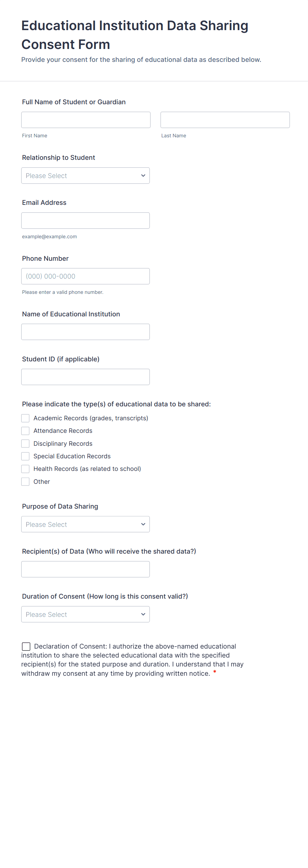
Task: Open the Duration of Consent dropdown
Action: (x=85, y=614)
